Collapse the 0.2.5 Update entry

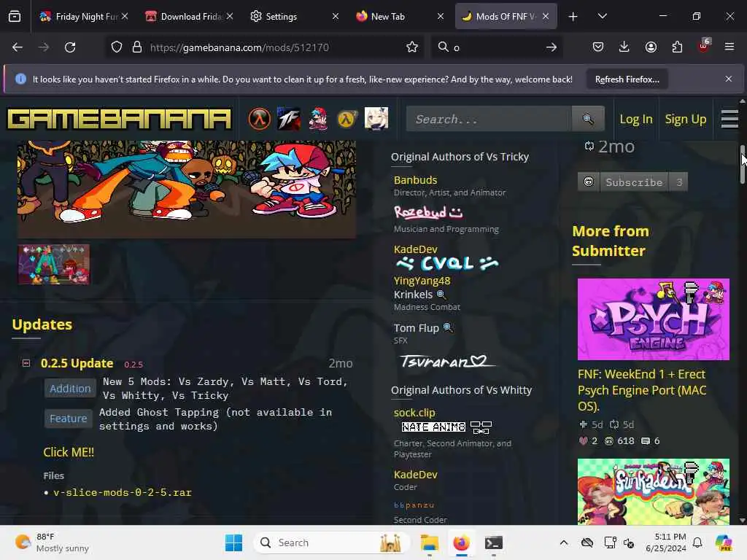(26, 363)
